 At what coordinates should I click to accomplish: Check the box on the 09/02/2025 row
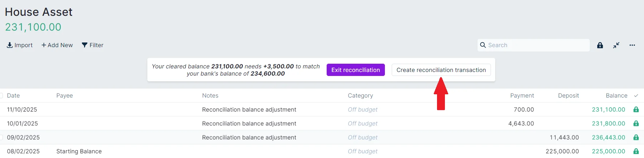(1, 137)
